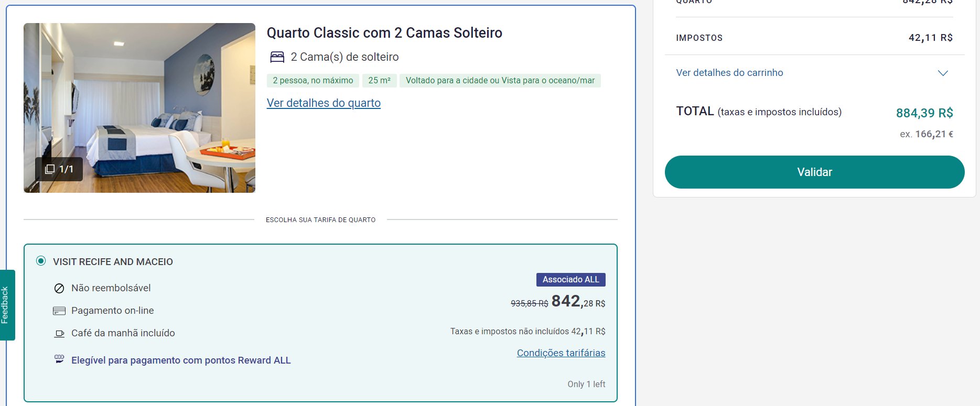Open Condições tarifárias link
This screenshot has width=980, height=406.
pyautogui.click(x=561, y=353)
